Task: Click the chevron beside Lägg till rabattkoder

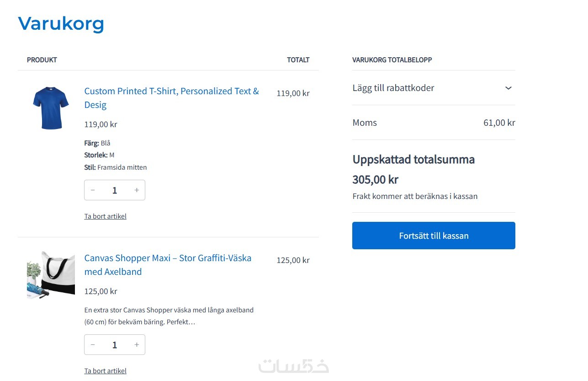Action: point(508,88)
